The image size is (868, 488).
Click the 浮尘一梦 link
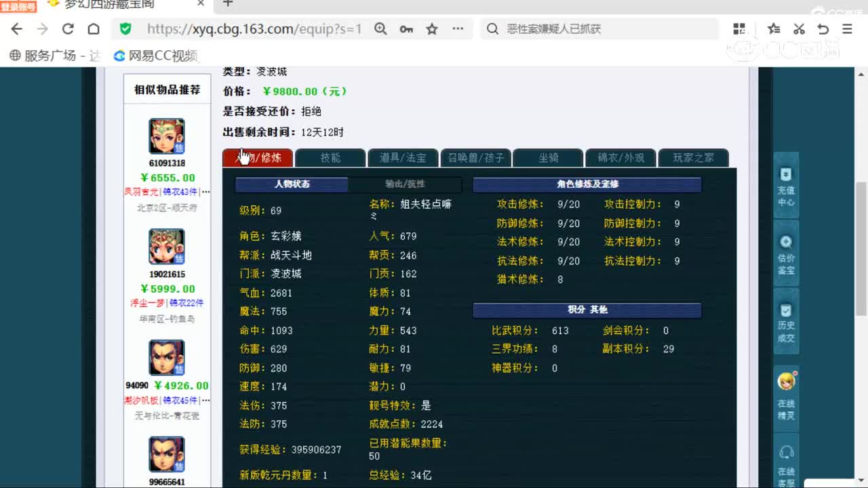coord(149,303)
